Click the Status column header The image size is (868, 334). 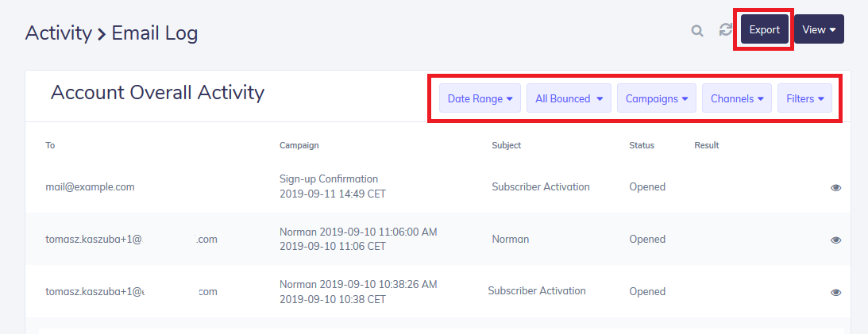click(x=642, y=145)
